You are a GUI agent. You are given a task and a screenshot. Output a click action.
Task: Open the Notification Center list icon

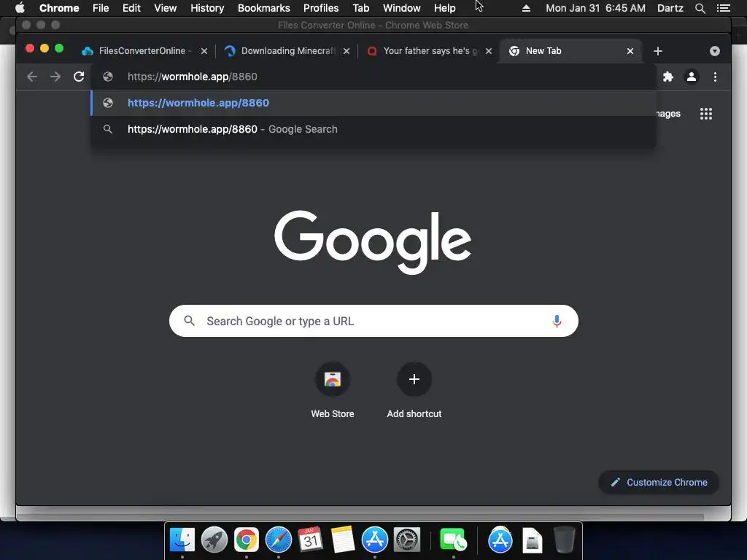[x=724, y=8]
